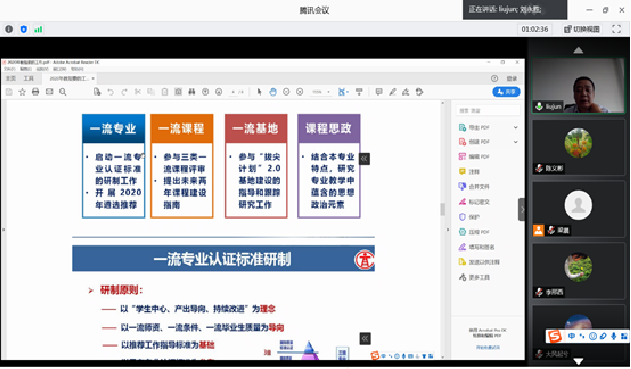Click the 切换视图 switch view button
631x369 pixels.
click(582, 29)
